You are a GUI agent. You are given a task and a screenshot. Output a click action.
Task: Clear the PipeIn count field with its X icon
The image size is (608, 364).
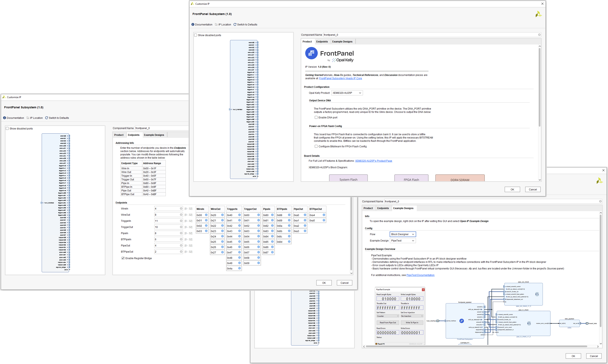tap(181, 233)
